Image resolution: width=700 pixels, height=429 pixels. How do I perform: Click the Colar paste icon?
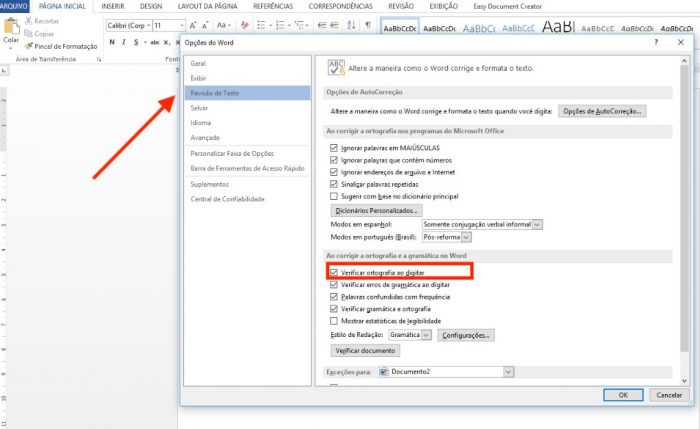(x=11, y=32)
